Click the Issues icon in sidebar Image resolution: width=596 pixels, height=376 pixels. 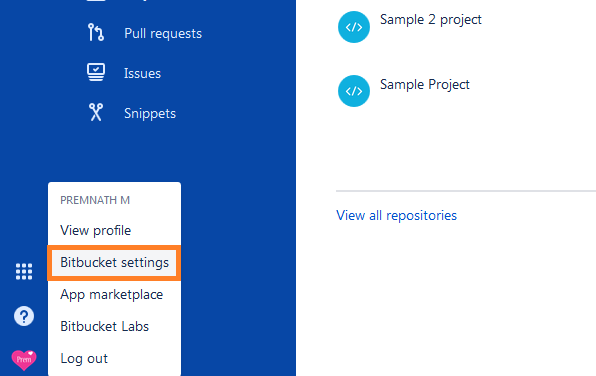tap(96, 72)
